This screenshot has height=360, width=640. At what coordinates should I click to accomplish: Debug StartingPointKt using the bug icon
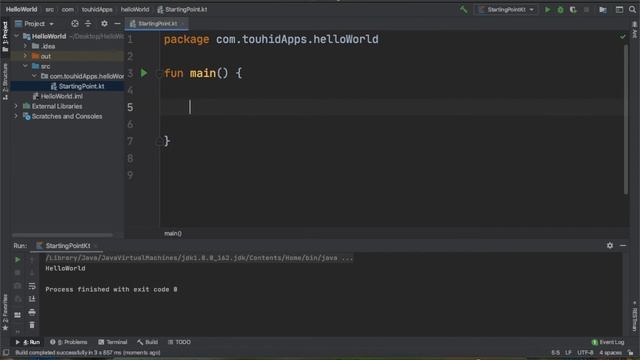[560, 9]
